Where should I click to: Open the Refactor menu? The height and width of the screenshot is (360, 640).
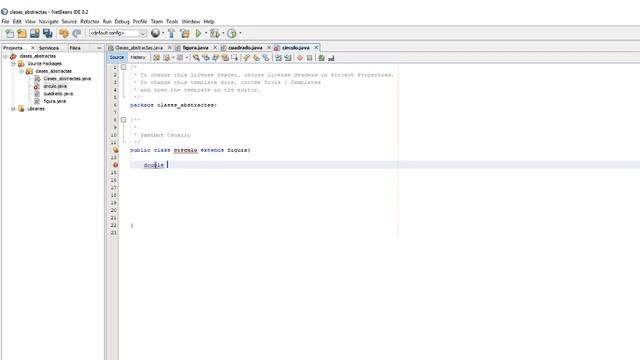(x=90, y=21)
